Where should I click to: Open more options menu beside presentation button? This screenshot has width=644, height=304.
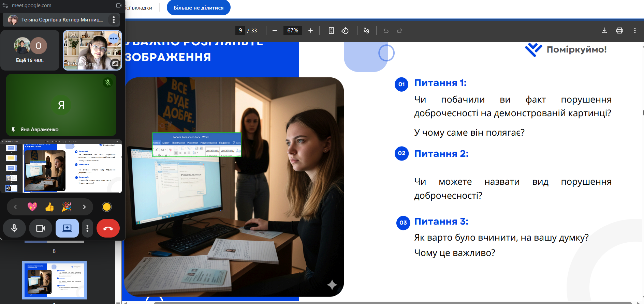[87, 228]
